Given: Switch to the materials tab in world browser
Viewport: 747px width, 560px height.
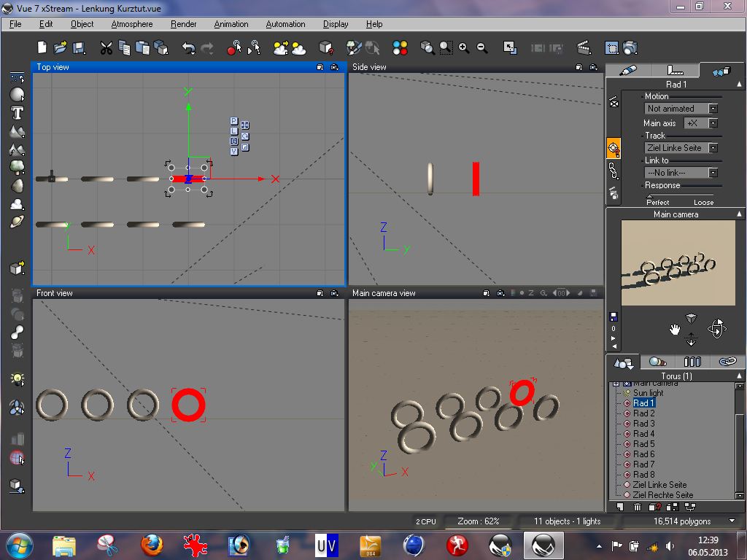Looking at the screenshot, I should tap(657, 362).
